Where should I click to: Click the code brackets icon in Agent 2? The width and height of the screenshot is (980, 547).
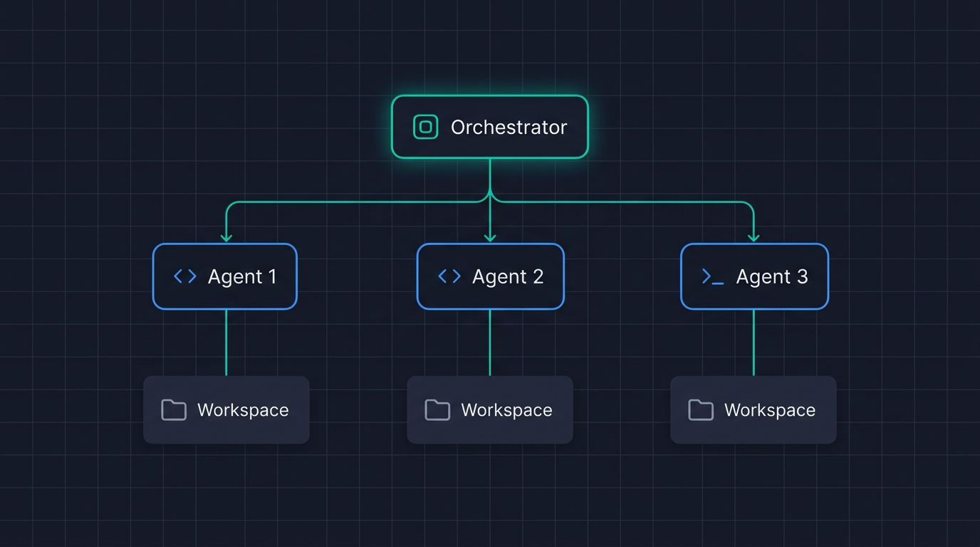click(x=449, y=276)
